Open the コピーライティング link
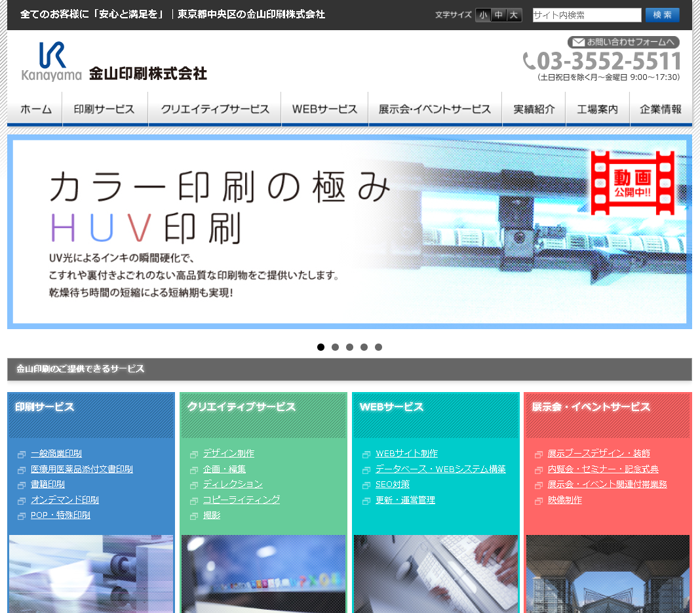Screen dimensions: 700x613 pyautogui.click(x=242, y=500)
